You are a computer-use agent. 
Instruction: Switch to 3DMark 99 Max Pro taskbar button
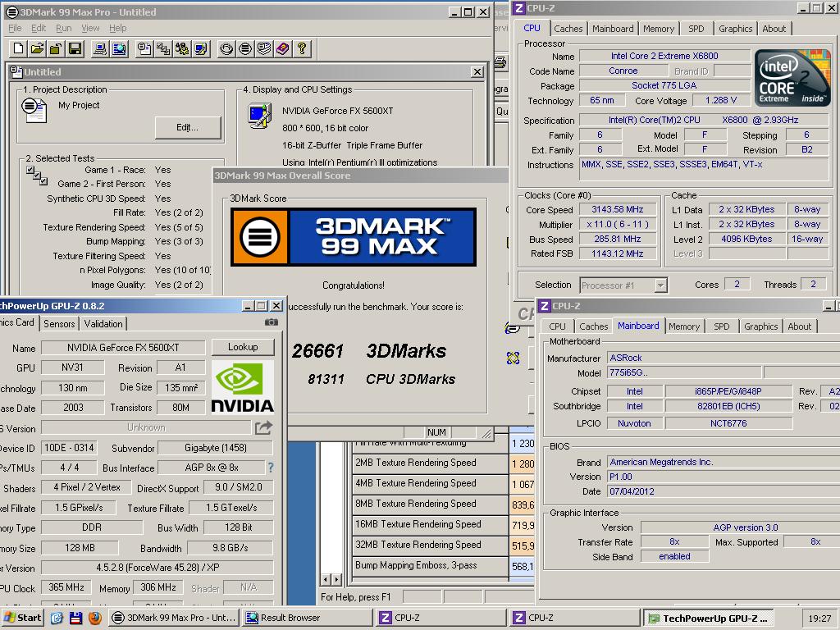174,618
